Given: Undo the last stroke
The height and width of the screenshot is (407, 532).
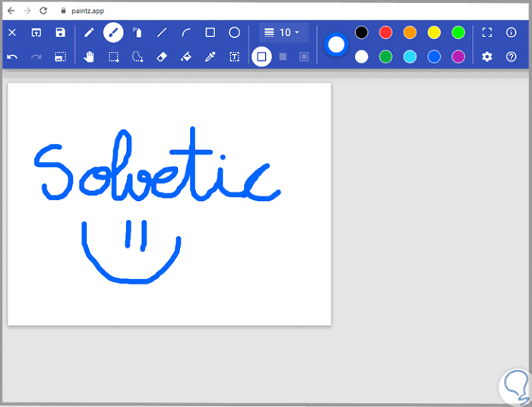Looking at the screenshot, I should point(12,57).
